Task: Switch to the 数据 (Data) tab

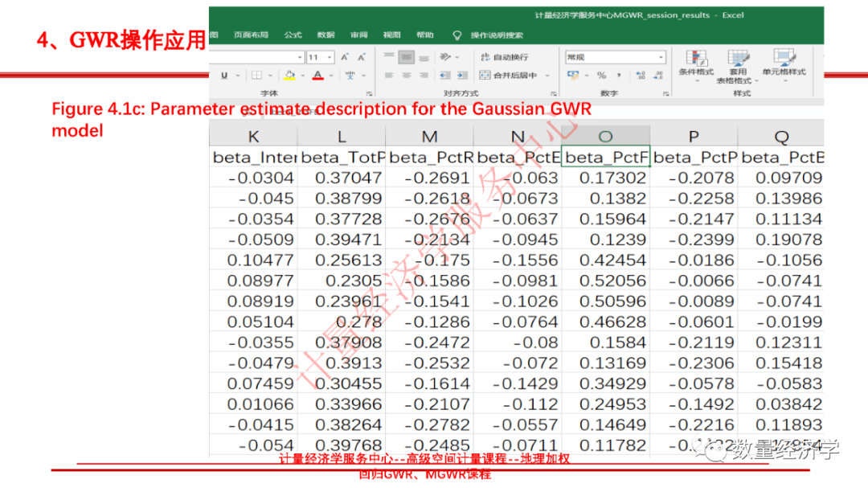Action: (x=325, y=35)
